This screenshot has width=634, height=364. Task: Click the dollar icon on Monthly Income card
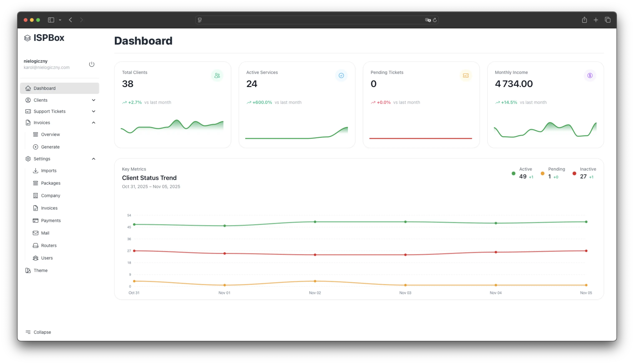point(590,75)
